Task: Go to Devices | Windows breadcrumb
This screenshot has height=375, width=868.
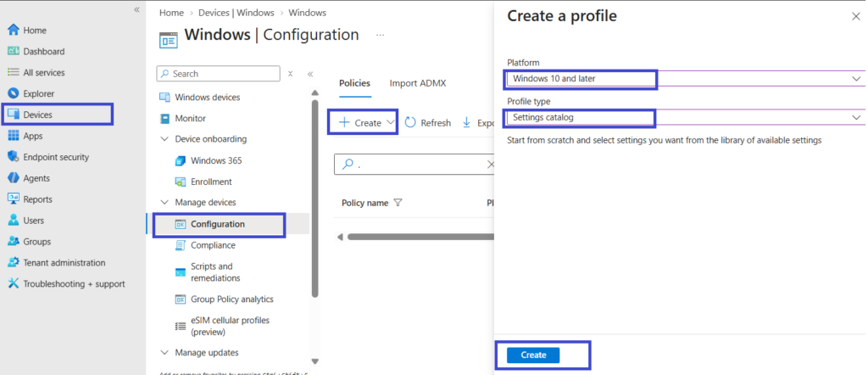Action: pyautogui.click(x=236, y=12)
